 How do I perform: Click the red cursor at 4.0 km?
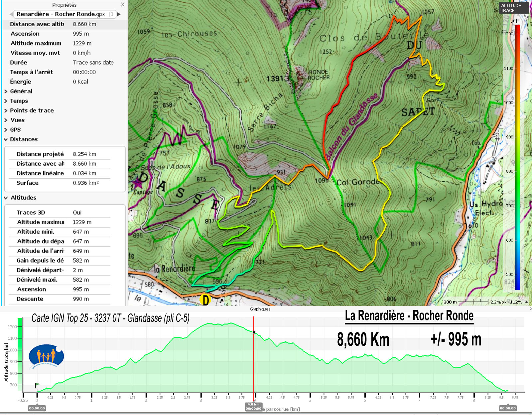[254, 359]
